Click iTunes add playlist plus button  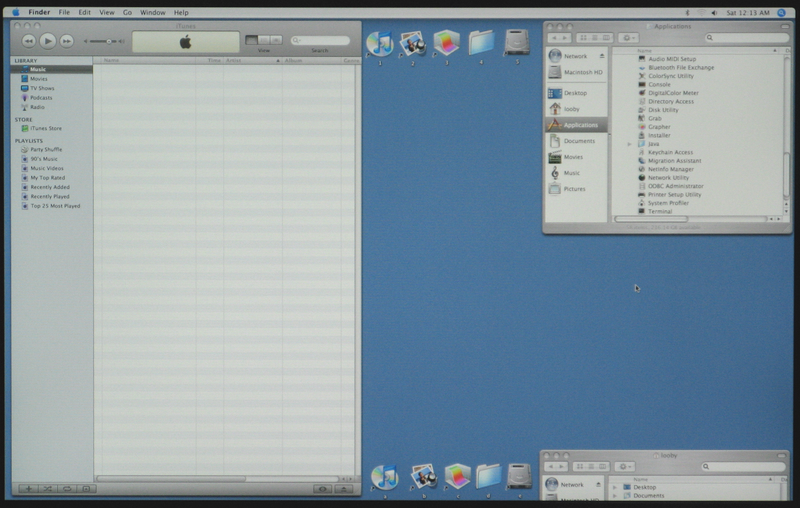[x=29, y=489]
